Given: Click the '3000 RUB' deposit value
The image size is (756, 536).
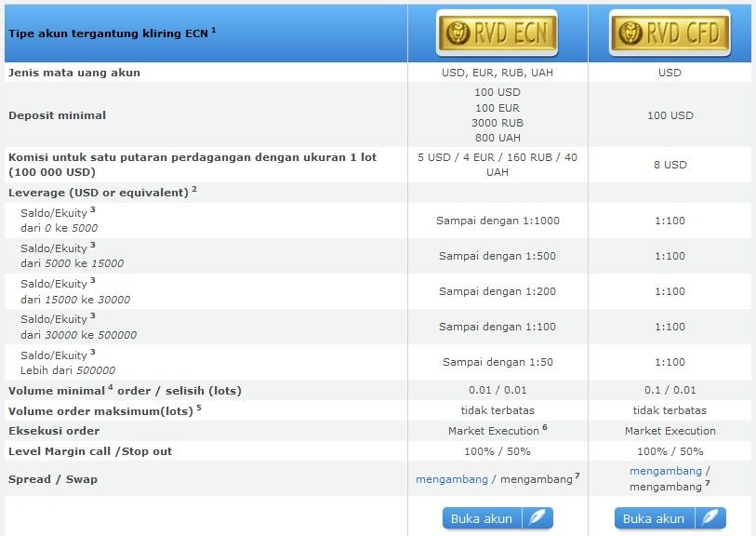Looking at the screenshot, I should 497,123.
